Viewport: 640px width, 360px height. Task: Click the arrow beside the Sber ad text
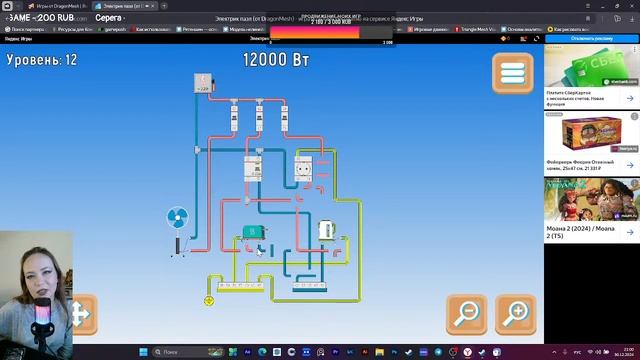(630, 98)
